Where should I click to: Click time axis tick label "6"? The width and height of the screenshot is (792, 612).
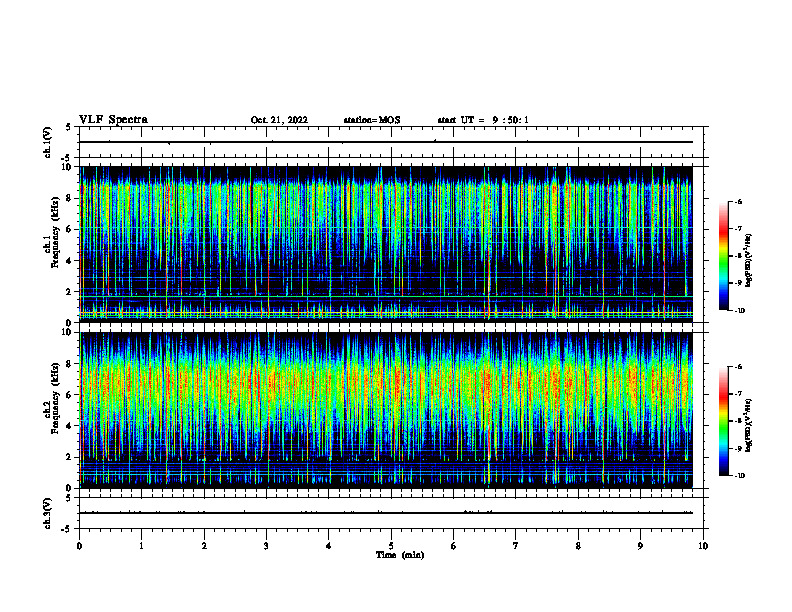pyautogui.click(x=454, y=546)
